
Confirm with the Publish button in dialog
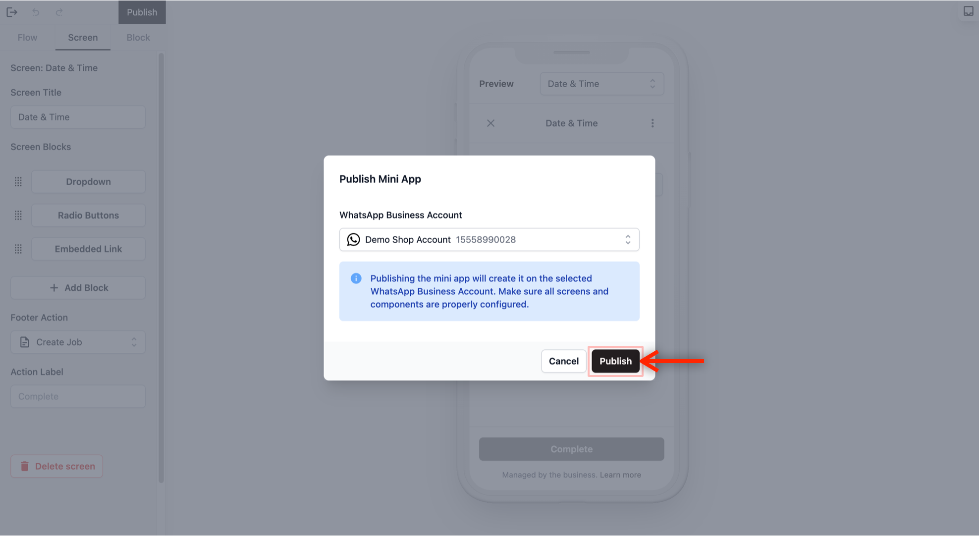tap(615, 361)
